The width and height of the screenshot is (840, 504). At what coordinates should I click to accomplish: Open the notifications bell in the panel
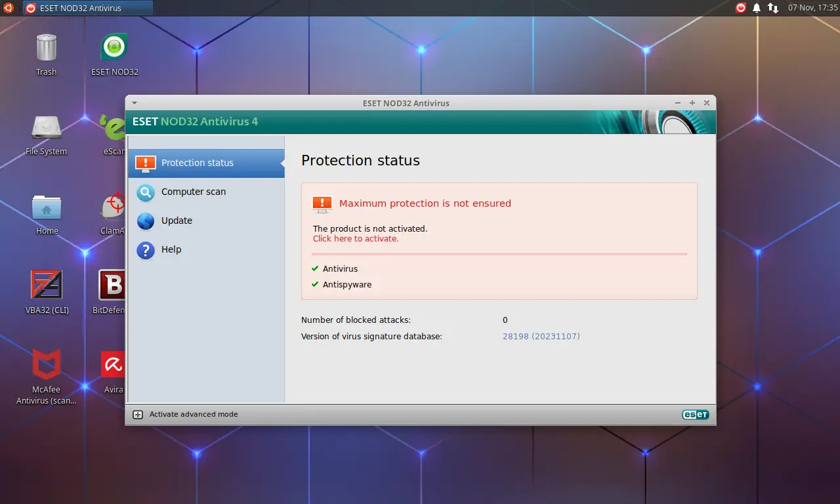(757, 8)
